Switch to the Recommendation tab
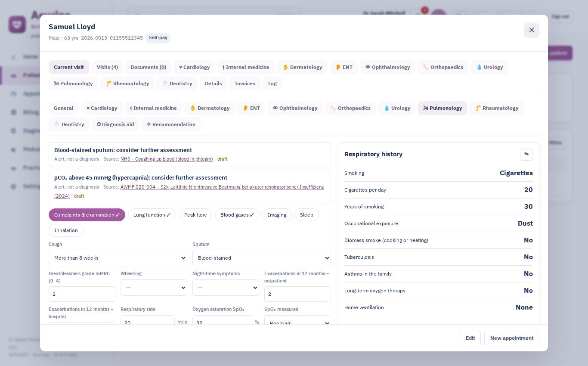The width and height of the screenshot is (588, 366). 171,124
